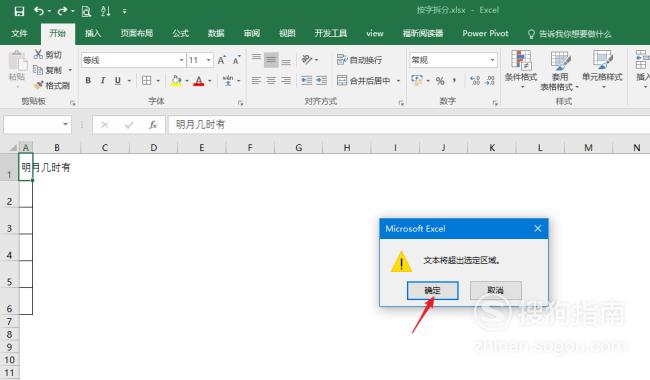The width and height of the screenshot is (650, 380).
Task: Open the 文件 (File) tab
Action: click(19, 34)
